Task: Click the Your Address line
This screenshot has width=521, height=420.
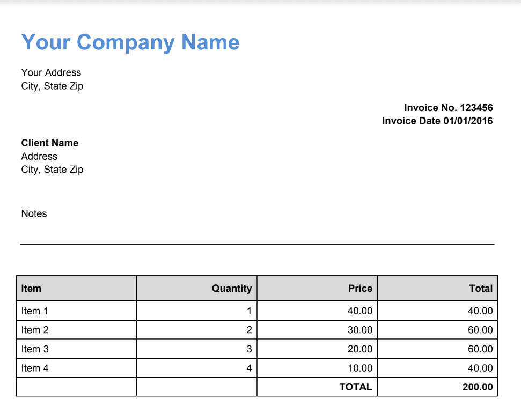Action: tap(51, 72)
